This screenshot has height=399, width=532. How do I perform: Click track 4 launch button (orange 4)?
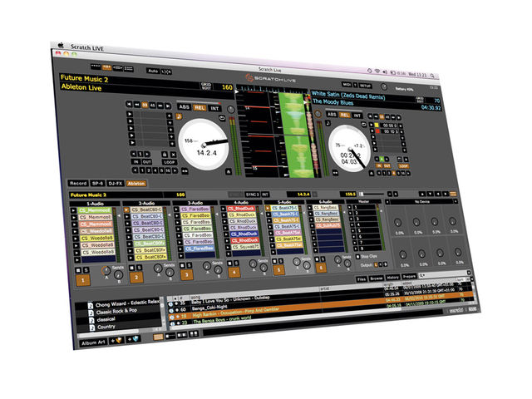pos(234,273)
